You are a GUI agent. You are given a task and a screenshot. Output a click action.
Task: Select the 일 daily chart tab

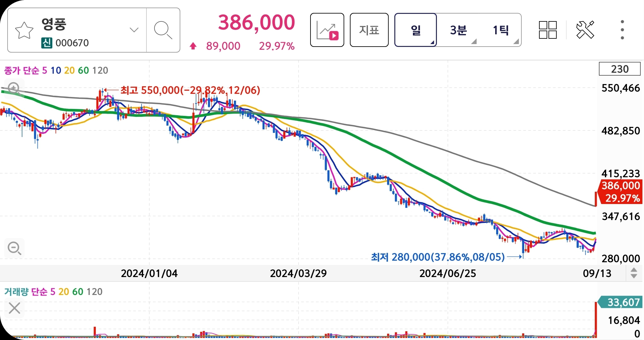(415, 30)
